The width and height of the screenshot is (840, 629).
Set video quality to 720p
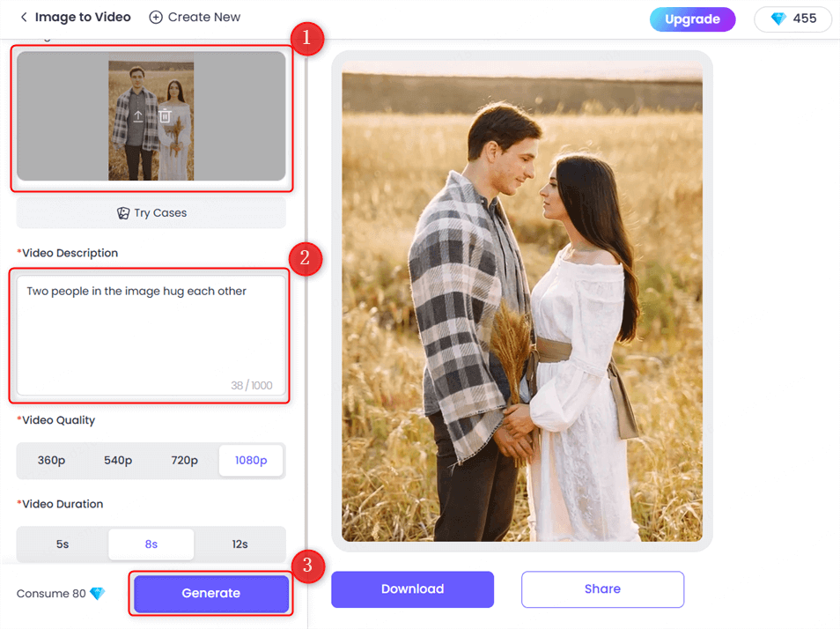pyautogui.click(x=184, y=461)
